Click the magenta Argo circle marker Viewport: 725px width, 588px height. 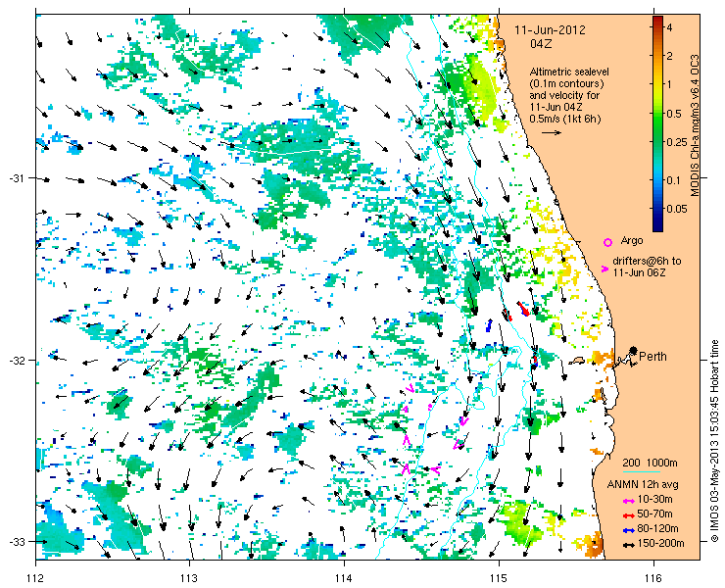pos(608,242)
